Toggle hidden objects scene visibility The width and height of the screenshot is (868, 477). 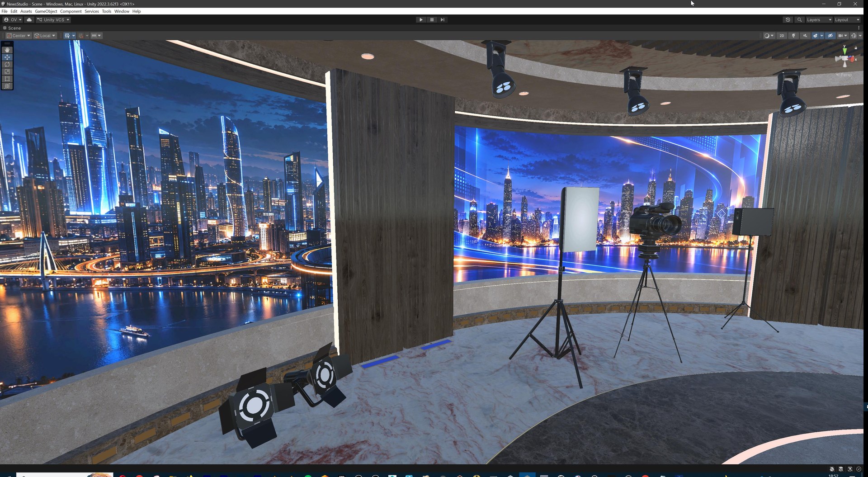click(830, 36)
